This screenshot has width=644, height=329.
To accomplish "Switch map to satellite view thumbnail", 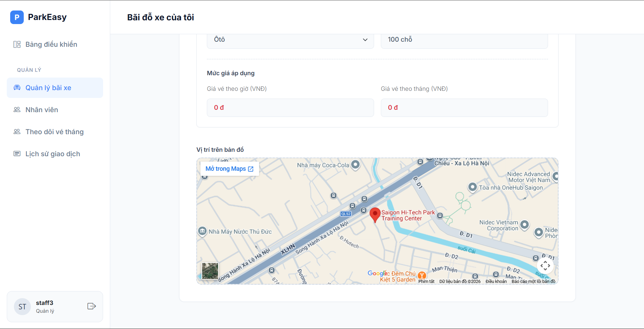I will (x=210, y=271).
